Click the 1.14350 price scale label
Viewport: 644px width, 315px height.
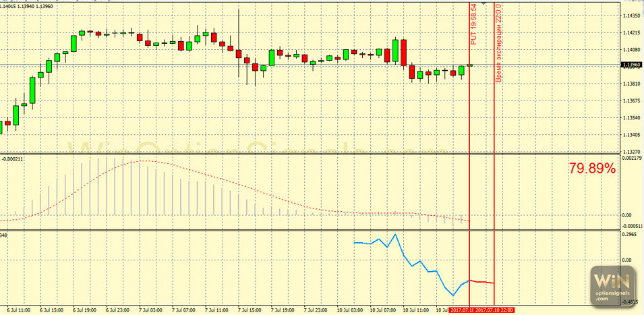coord(632,16)
